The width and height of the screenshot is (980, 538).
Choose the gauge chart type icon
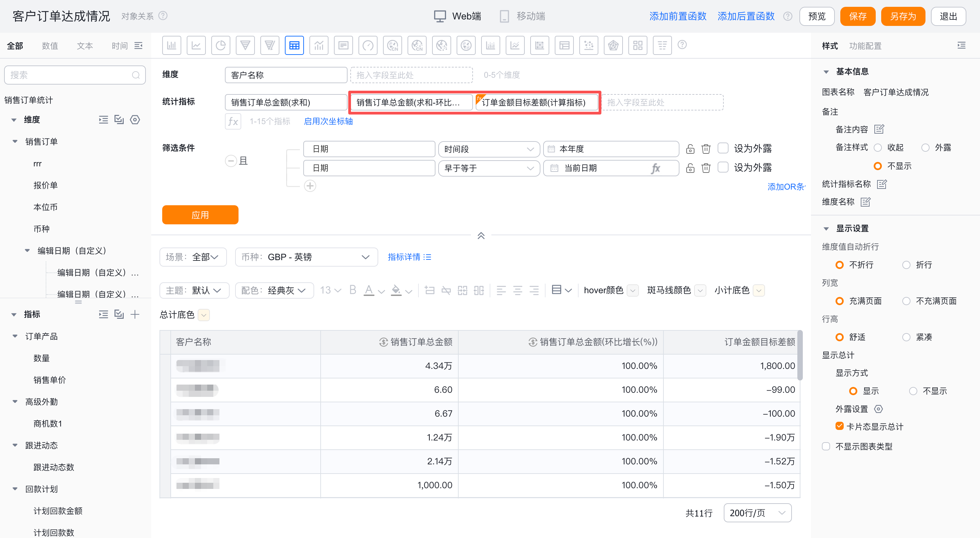(368, 46)
